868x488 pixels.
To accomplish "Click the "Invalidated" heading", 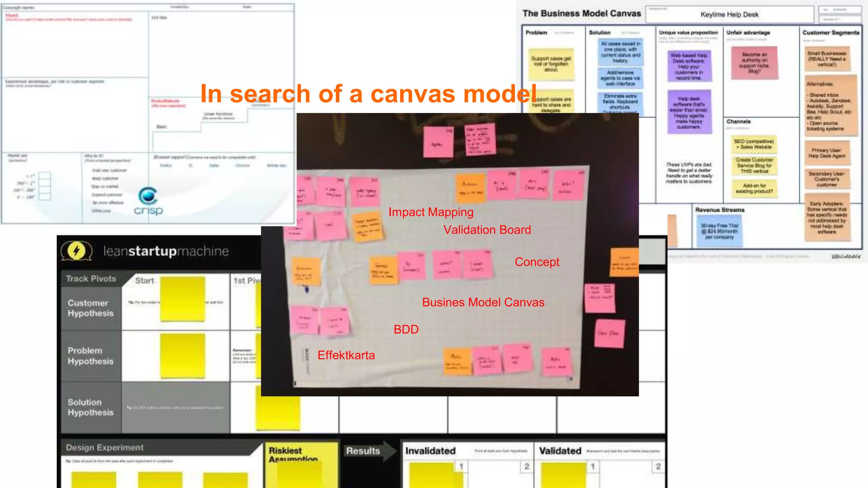I will [x=430, y=451].
